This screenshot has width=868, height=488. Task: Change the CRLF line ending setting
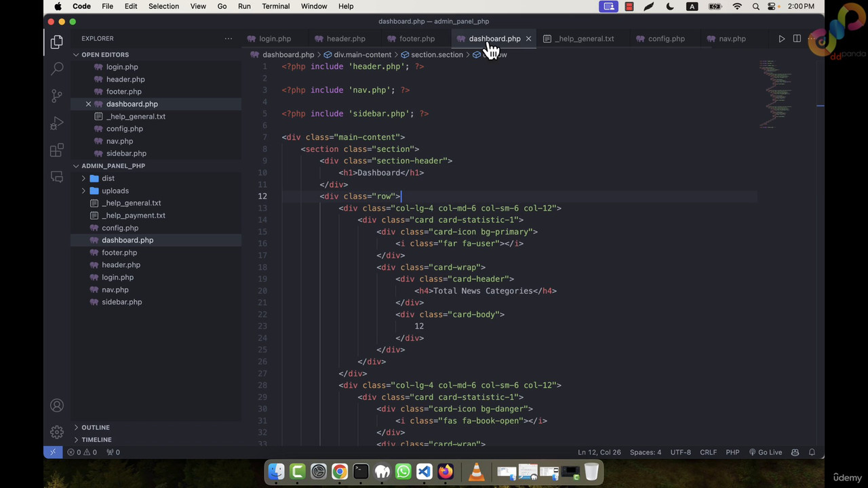[x=708, y=452]
